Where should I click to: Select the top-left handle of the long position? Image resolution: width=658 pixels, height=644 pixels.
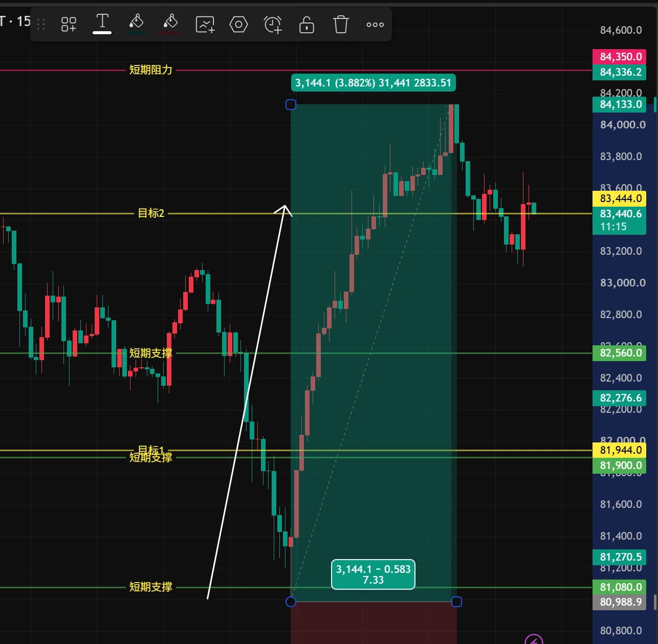pos(291,104)
